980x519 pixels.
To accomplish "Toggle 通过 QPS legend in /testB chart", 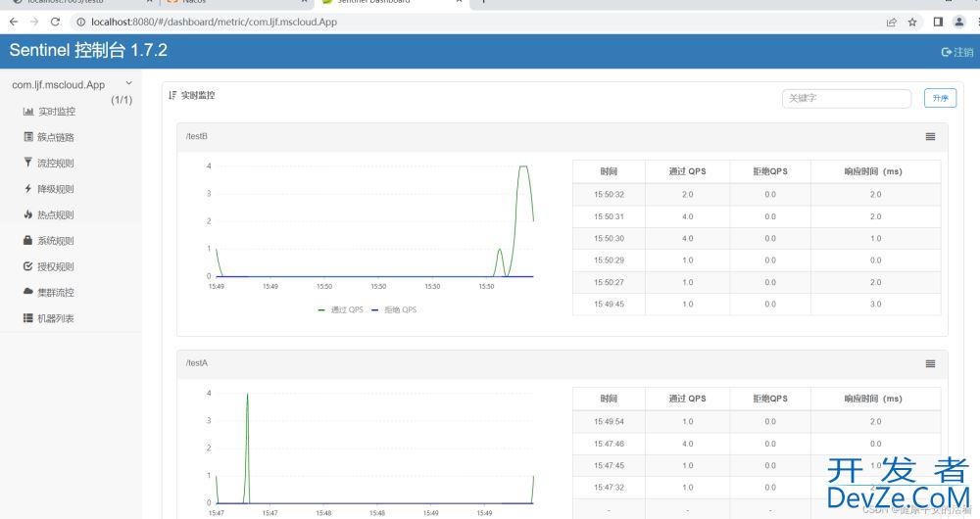I will [x=341, y=309].
